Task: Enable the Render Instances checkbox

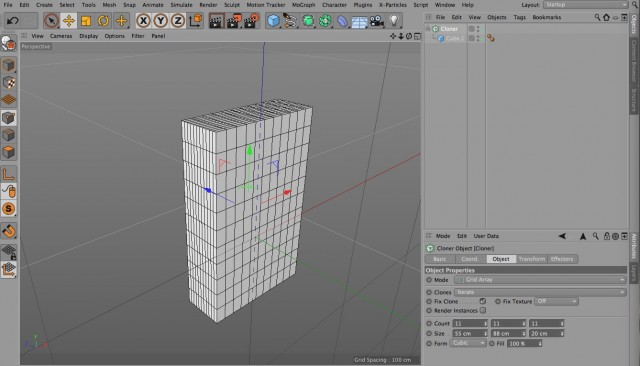Action: coord(483,311)
